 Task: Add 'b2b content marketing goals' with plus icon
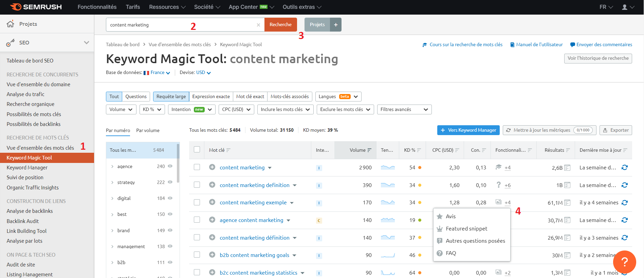(212, 255)
